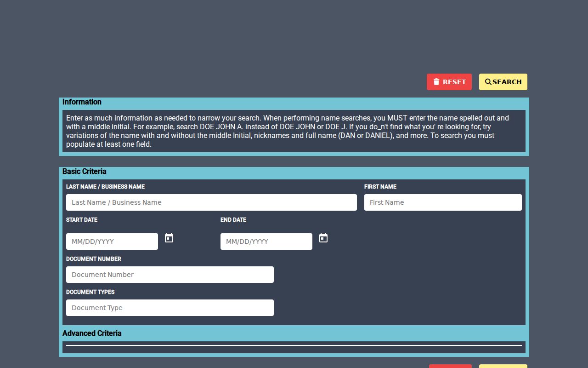Click the Information section heading
This screenshot has height=368, width=588.
pos(82,102)
